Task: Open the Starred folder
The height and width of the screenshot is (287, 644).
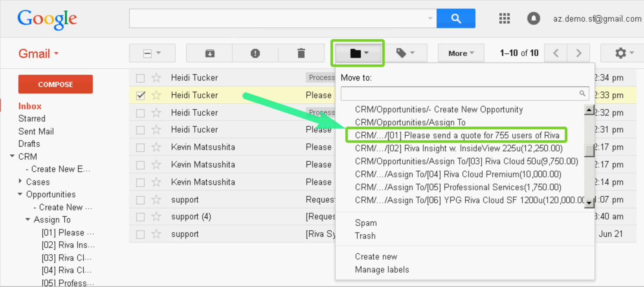Action: (32, 118)
